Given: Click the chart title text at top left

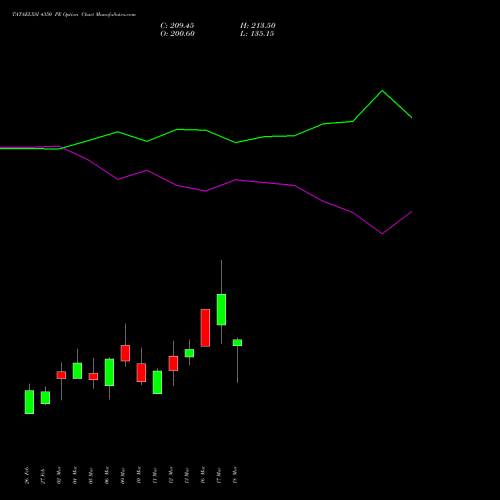Looking at the screenshot, I should (74, 15).
